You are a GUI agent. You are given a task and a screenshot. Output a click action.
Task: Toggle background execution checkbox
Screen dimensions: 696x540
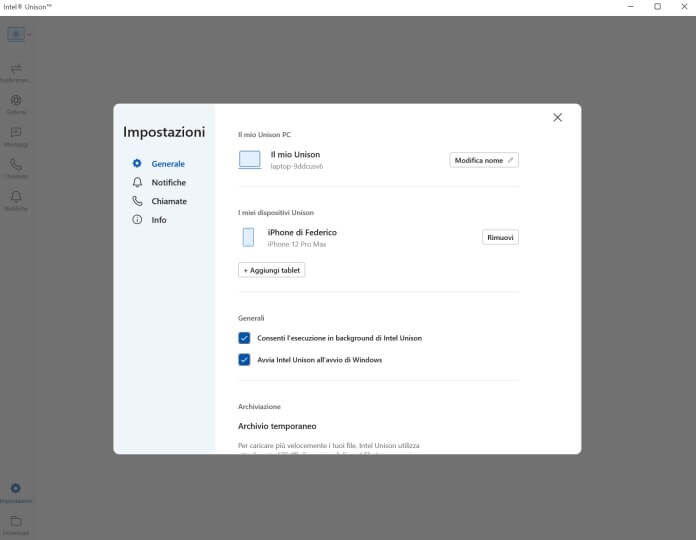click(244, 338)
